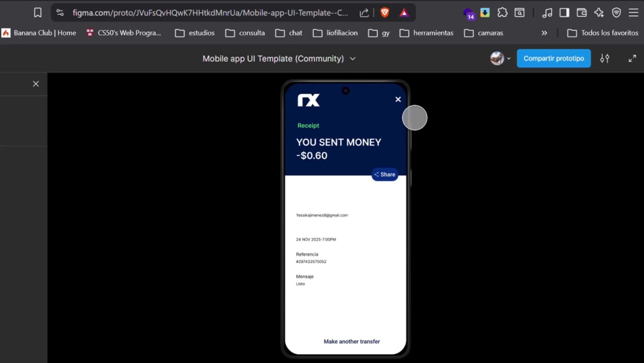Click the Brave Rewards triangle icon
Image resolution: width=644 pixels, height=363 pixels.
click(404, 13)
